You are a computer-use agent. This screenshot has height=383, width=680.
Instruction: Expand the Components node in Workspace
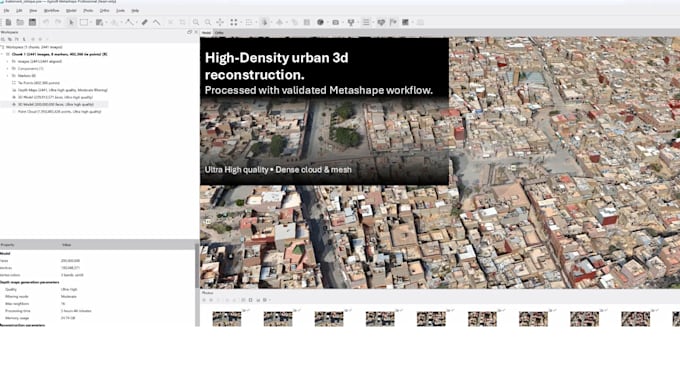7,69
